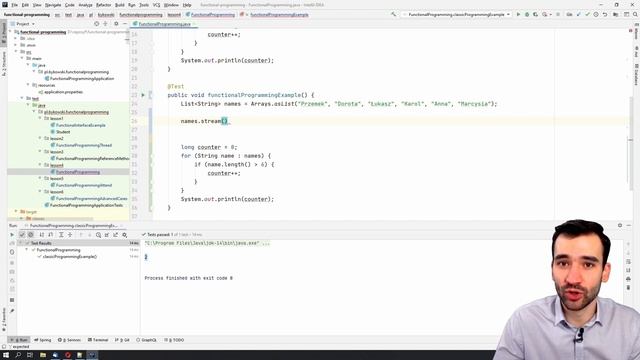
Task: Click expand-all icon in Project panel header
Action: [106, 24]
